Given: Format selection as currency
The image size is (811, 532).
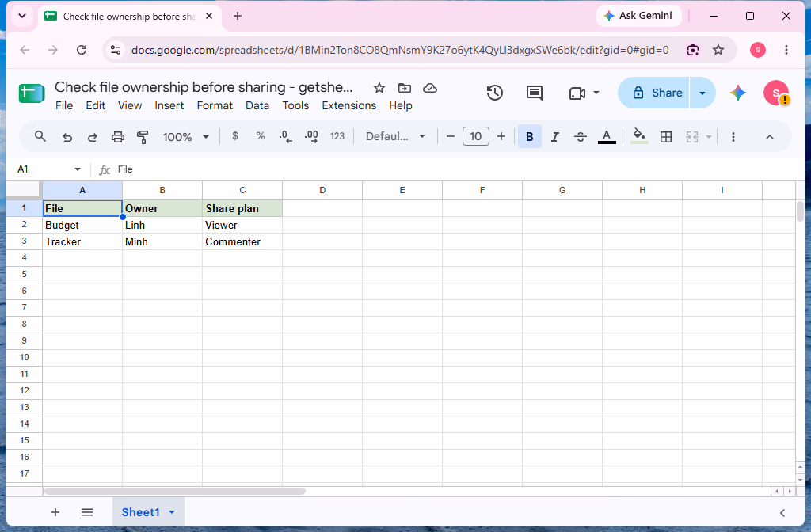Looking at the screenshot, I should (x=234, y=136).
